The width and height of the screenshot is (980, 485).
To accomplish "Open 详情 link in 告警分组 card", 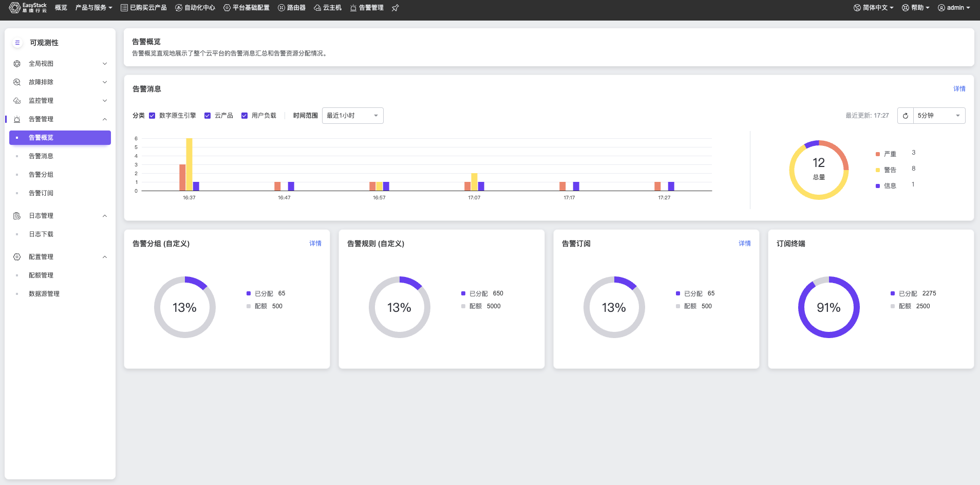I will coord(315,244).
